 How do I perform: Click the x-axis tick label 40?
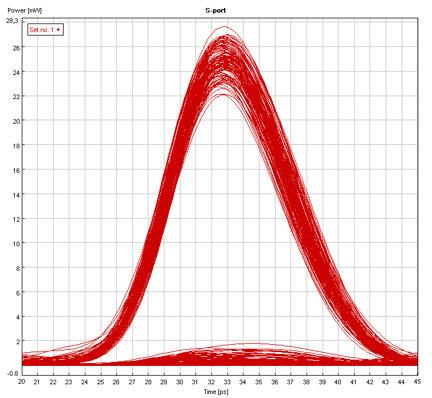tap(338, 382)
